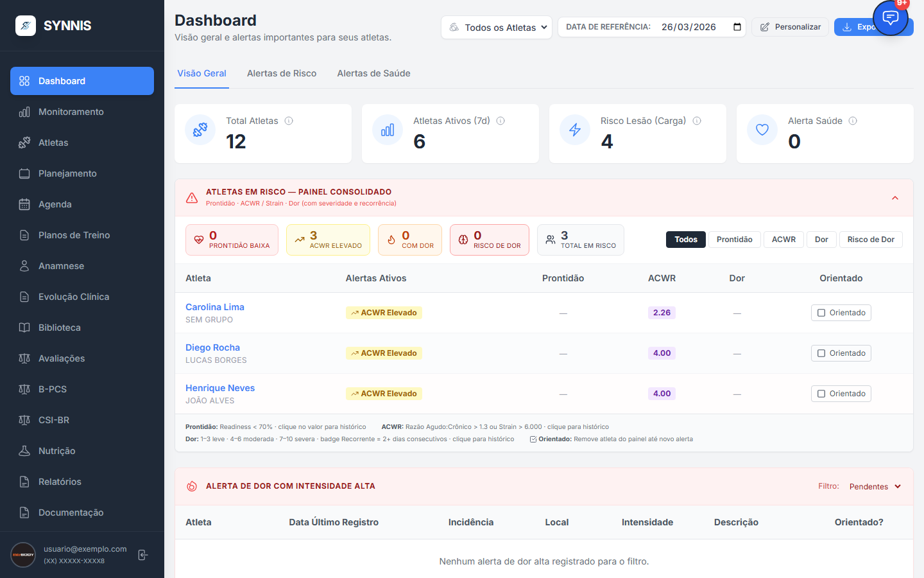Click the Nutrição flask icon
This screenshot has height=578, width=924.
pyautogui.click(x=24, y=451)
